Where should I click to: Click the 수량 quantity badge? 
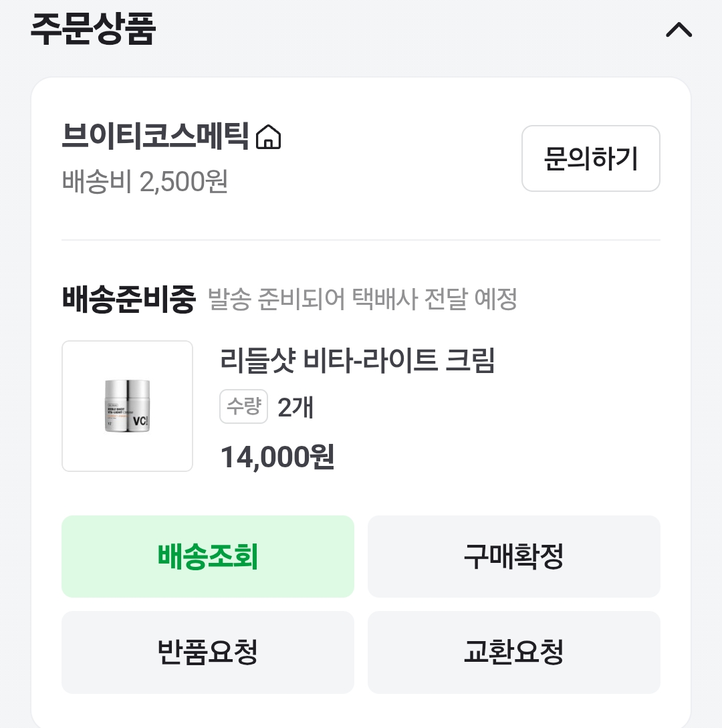click(x=243, y=406)
